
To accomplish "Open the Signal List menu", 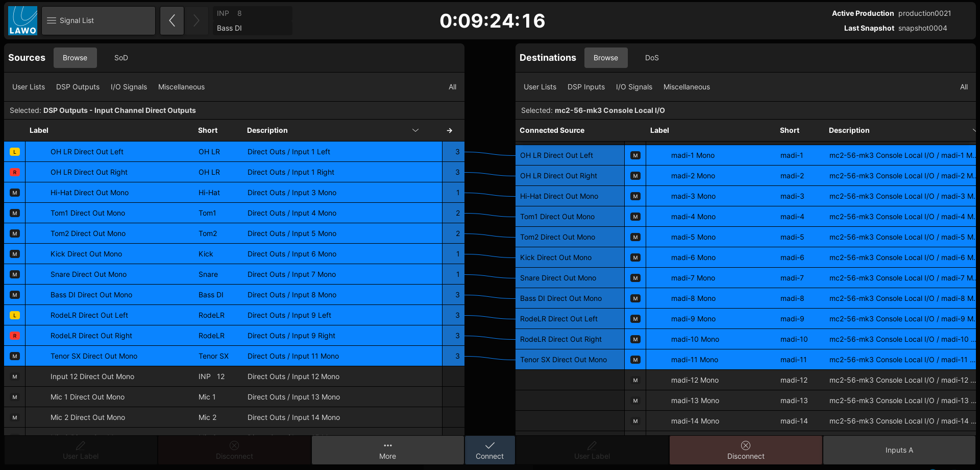I will [x=99, y=20].
